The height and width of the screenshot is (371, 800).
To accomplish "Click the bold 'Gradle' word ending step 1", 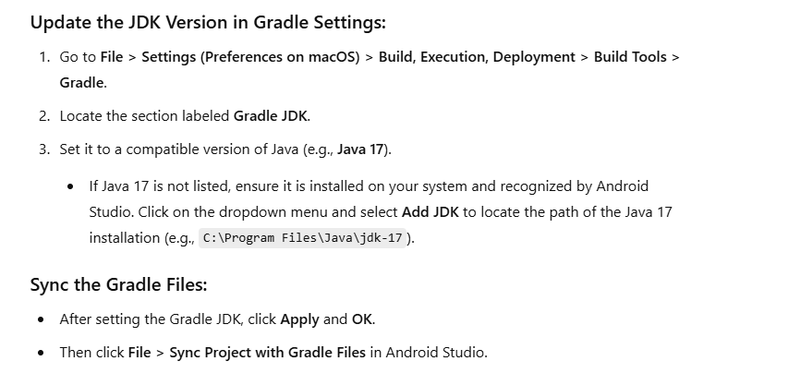I will tap(82, 82).
